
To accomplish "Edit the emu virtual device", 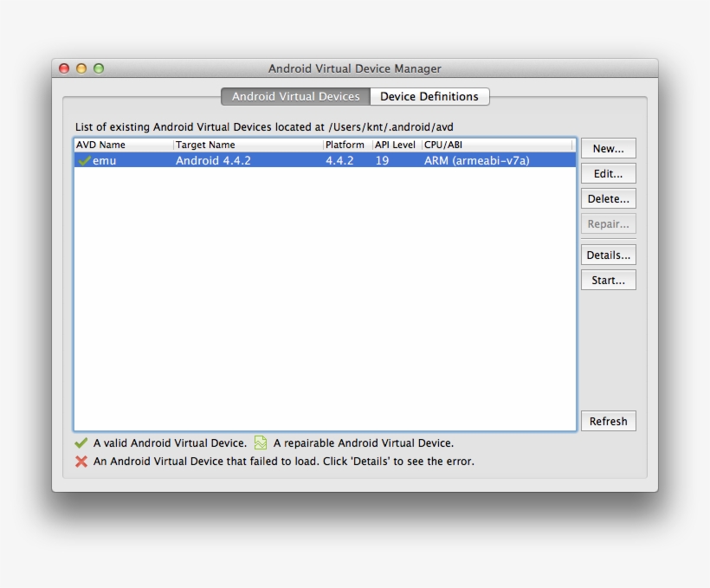I will [x=608, y=173].
